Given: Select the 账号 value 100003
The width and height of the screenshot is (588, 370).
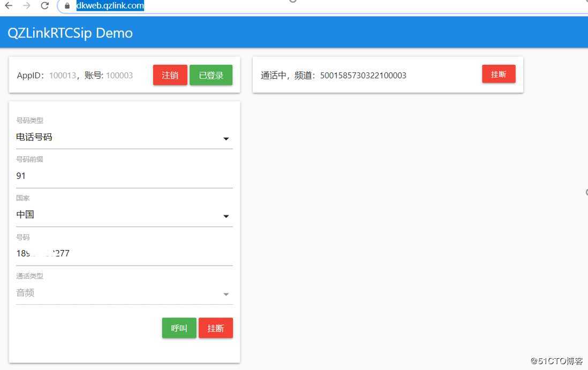Looking at the screenshot, I should [x=119, y=75].
